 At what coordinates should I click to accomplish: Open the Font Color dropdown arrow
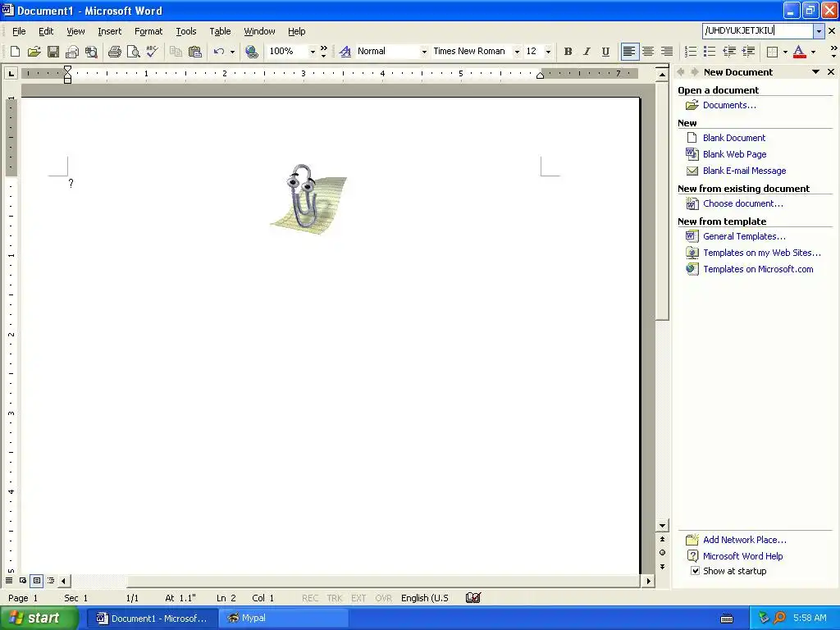tap(813, 52)
